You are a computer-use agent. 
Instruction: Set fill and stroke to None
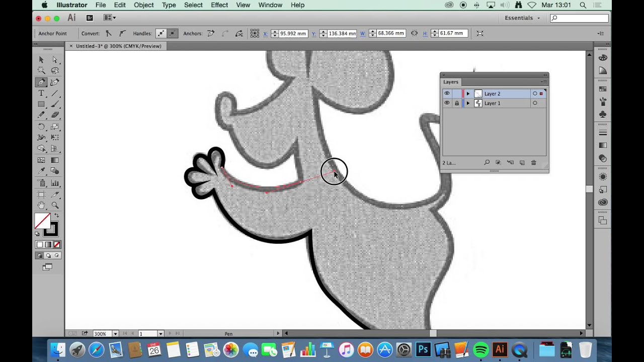click(x=57, y=245)
